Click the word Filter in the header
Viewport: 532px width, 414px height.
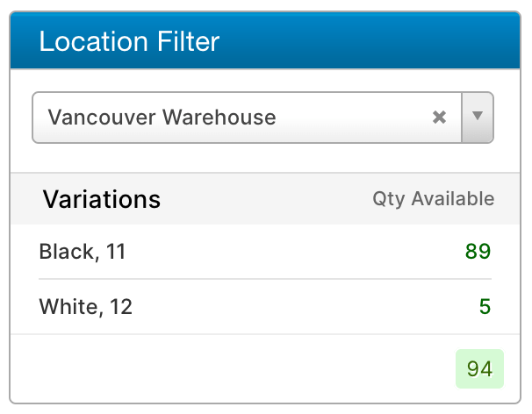click(188, 41)
